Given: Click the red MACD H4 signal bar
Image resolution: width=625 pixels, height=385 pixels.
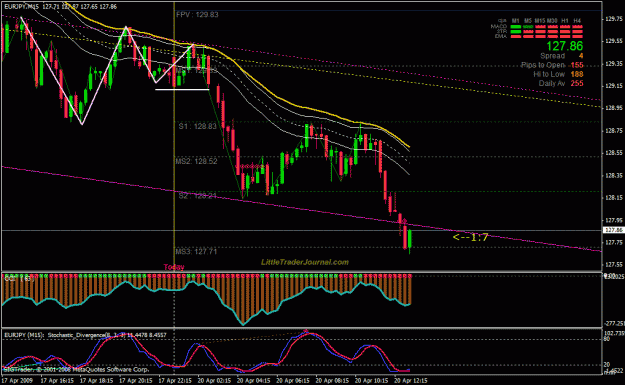Looking at the screenshot, I should click(577, 27).
